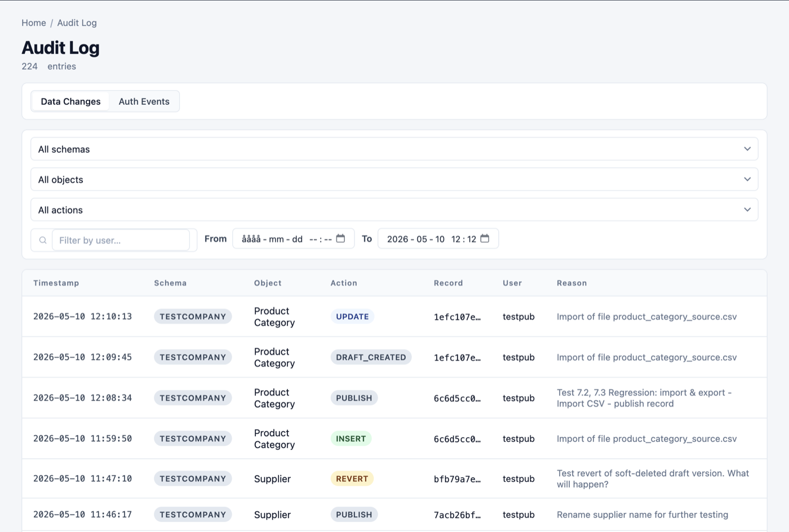Click the To date-time field 2026-05-10

point(438,239)
